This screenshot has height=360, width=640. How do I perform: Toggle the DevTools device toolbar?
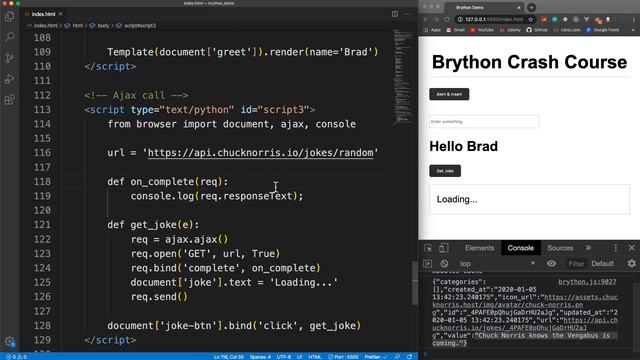point(444,248)
